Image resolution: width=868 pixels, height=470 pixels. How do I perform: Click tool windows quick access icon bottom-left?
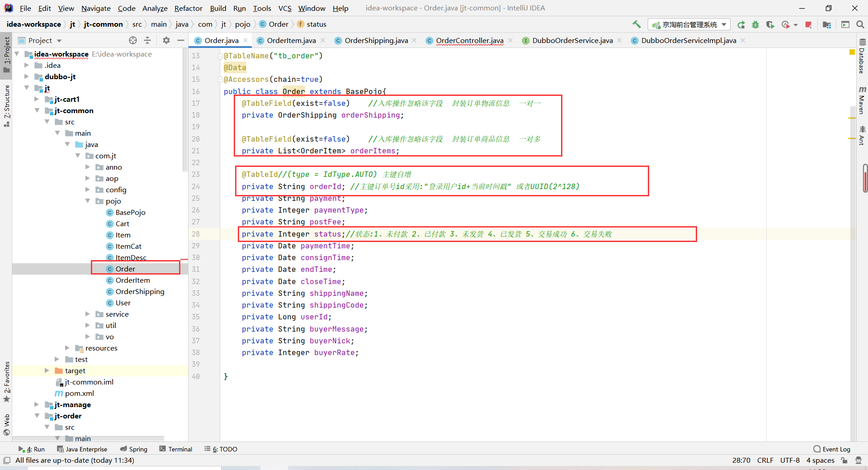click(6, 461)
